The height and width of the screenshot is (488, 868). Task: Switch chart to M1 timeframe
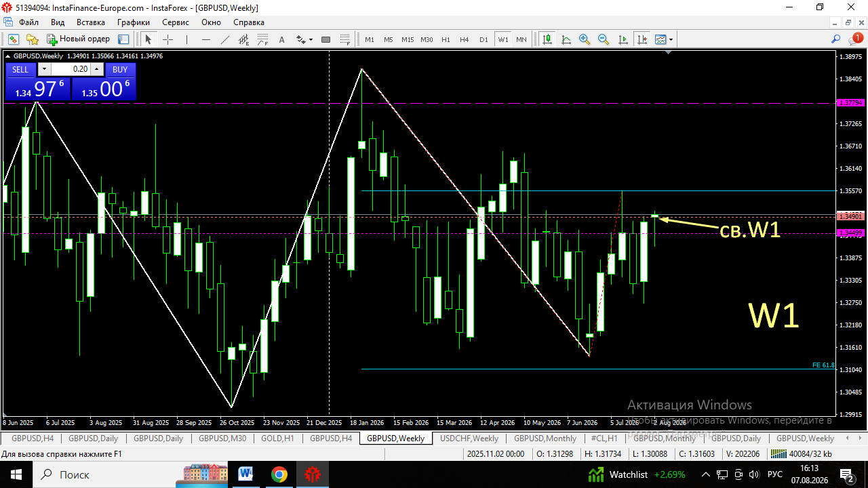click(370, 39)
